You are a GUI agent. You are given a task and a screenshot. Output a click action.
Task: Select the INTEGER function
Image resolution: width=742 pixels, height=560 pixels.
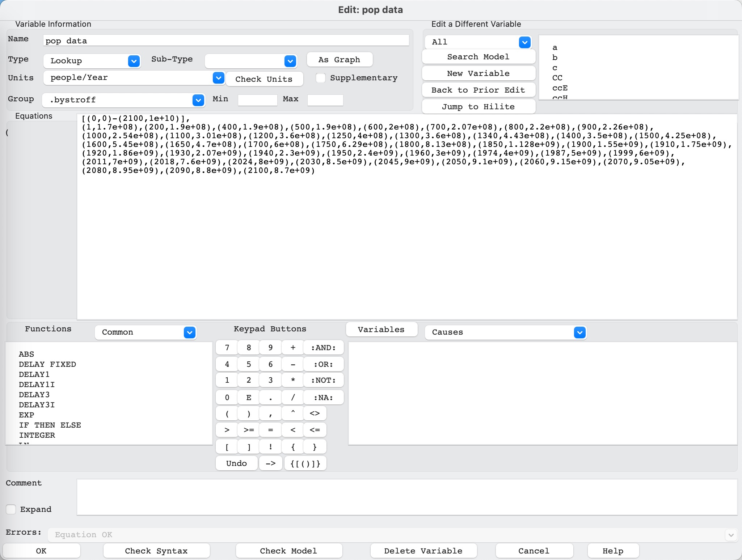[x=37, y=435]
